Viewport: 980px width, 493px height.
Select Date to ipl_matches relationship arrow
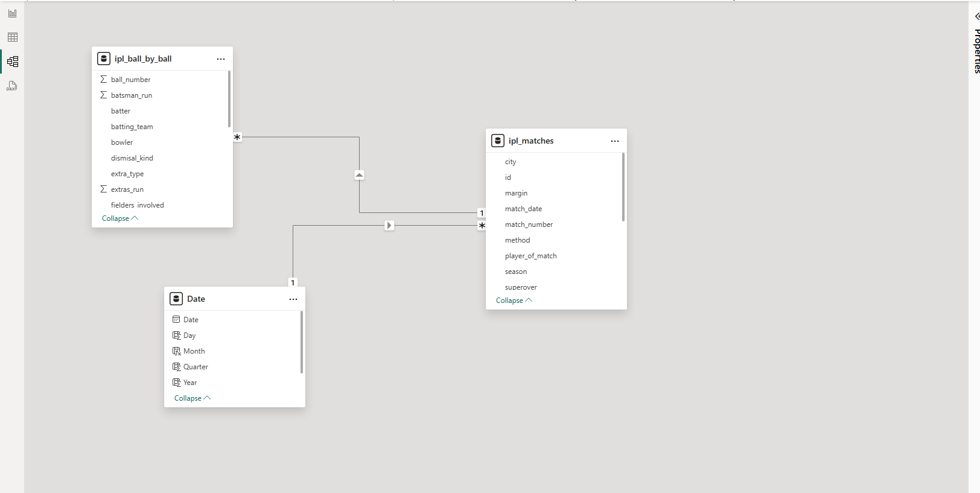tap(389, 226)
